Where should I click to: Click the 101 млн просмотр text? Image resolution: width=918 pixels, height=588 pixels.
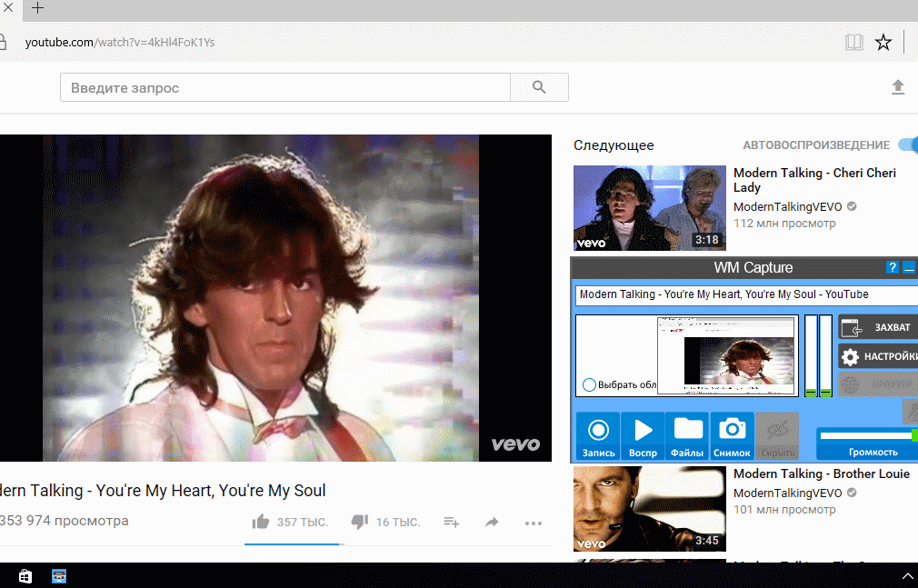(784, 510)
